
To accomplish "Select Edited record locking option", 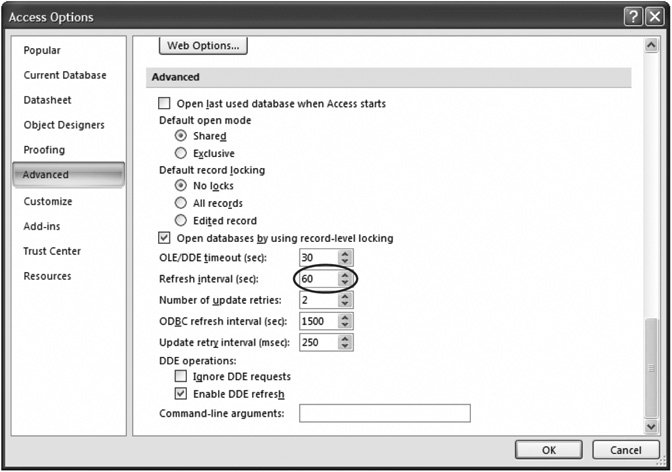I will (181, 220).
